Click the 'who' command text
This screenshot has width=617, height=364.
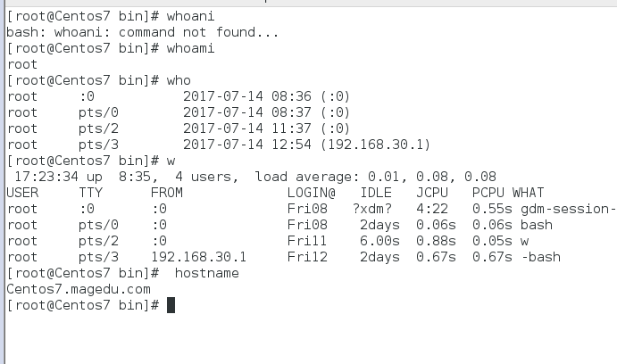pyautogui.click(x=179, y=80)
